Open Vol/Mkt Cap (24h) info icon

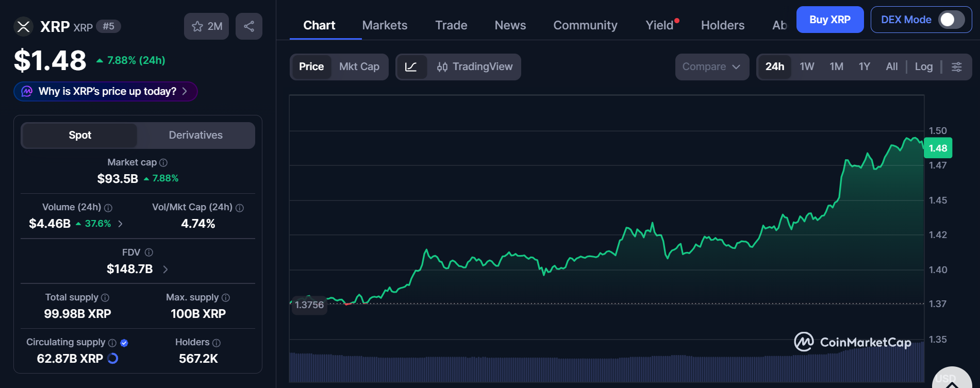[240, 208]
